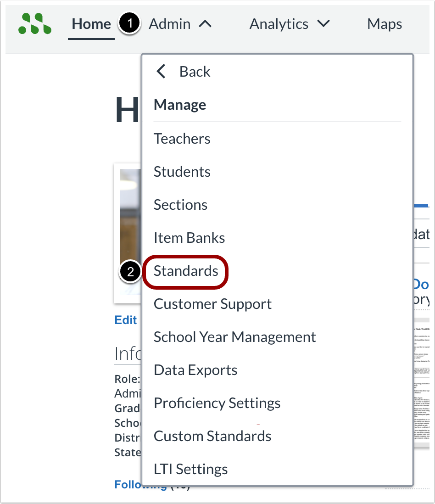Select Admin in the navigation bar
The height and width of the screenshot is (504, 435).
coord(170,24)
